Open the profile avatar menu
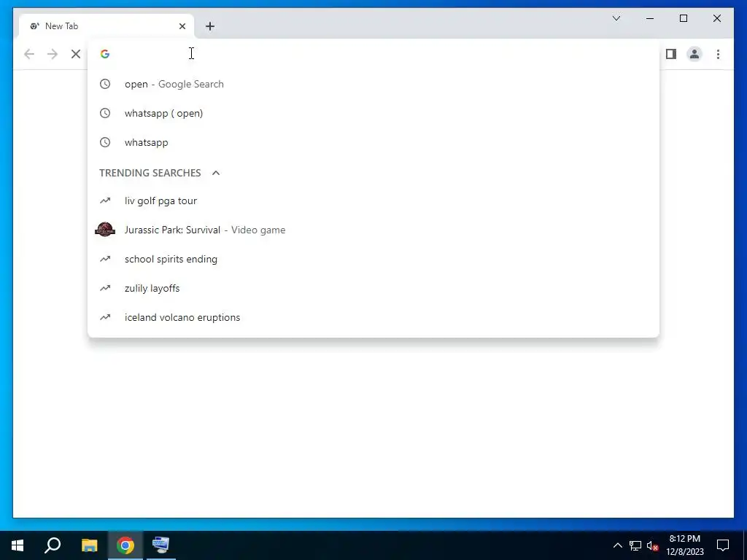The width and height of the screenshot is (747, 560). pos(694,54)
